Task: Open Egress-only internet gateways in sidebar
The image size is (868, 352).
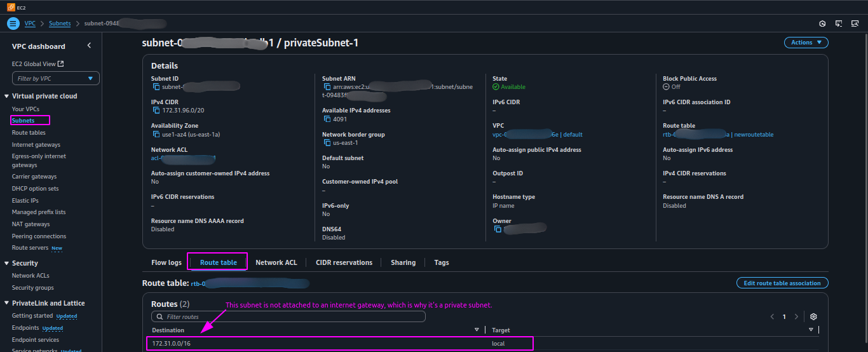Action: pos(39,161)
